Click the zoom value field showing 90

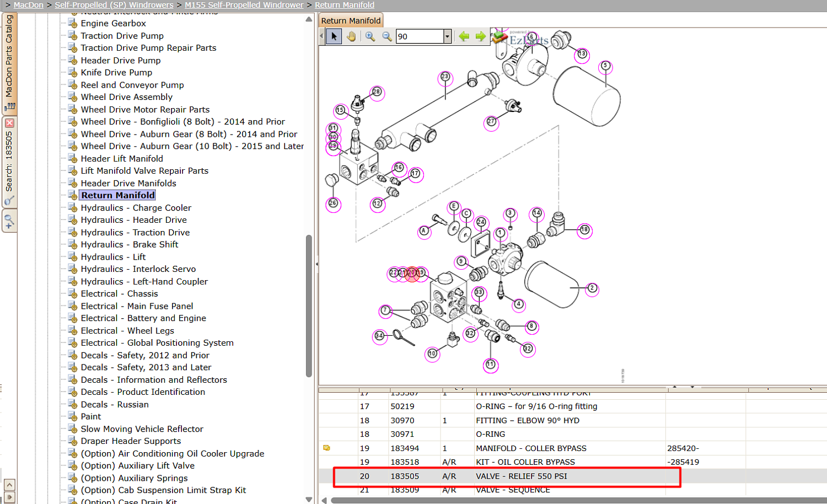(420, 36)
